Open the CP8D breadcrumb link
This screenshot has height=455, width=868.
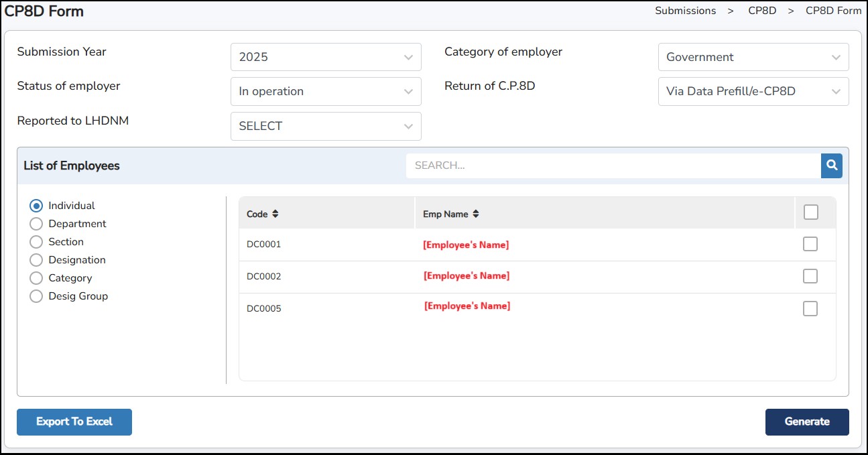(762, 11)
